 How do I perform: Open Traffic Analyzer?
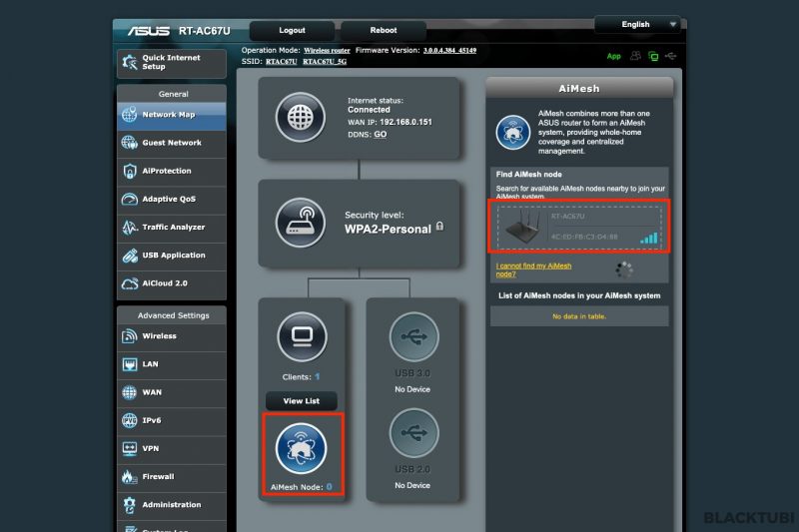coord(172,227)
